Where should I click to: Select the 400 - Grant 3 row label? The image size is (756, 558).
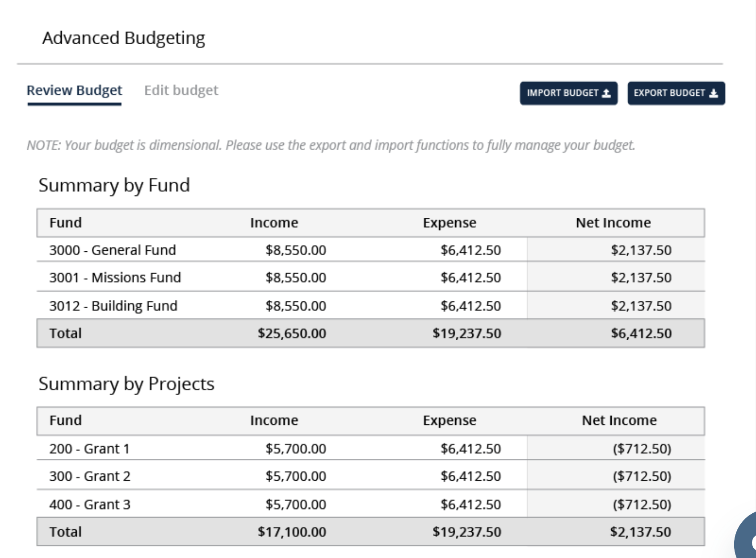pos(90,504)
